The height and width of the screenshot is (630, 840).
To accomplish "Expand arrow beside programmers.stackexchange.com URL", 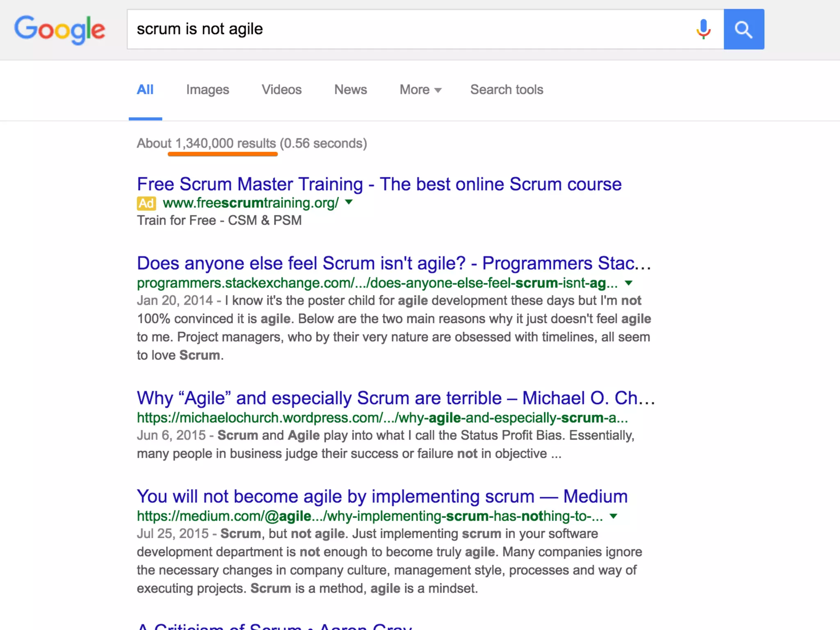I will point(628,283).
